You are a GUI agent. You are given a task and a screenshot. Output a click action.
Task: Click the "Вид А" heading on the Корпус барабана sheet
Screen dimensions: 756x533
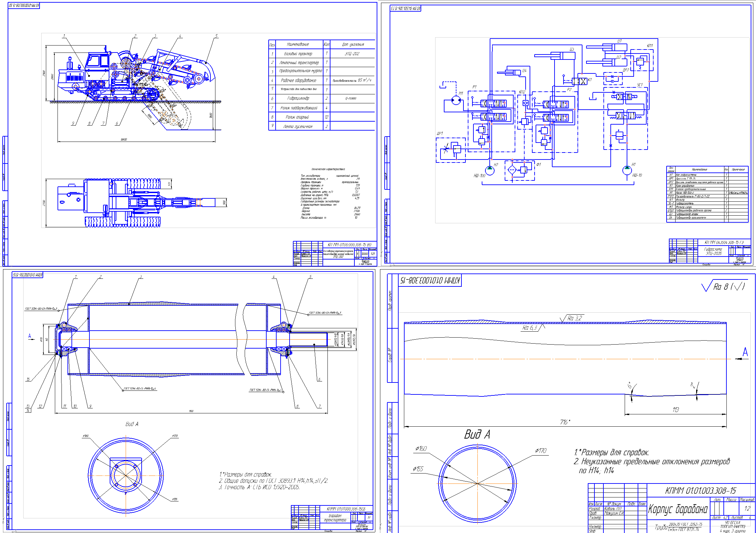pyautogui.click(x=477, y=434)
